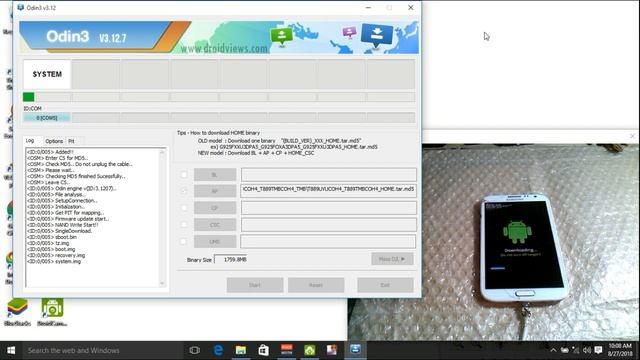Launch Microsoft Edge from the taskbar

tap(218, 350)
